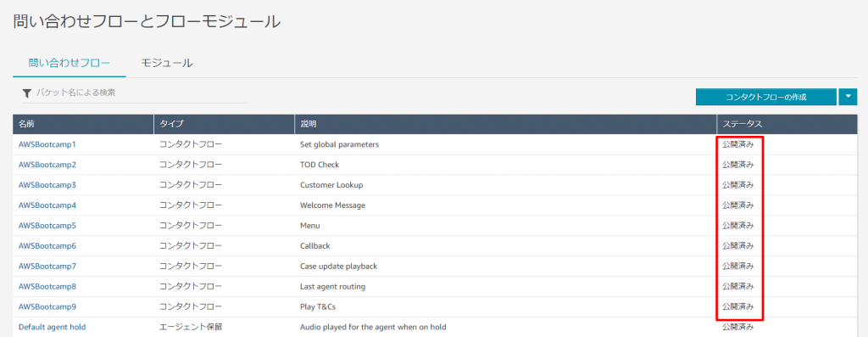868x337 pixels.
Task: Click コンタクトフロー type in AWSBootcamp5 row
Action: pyautogui.click(x=191, y=226)
